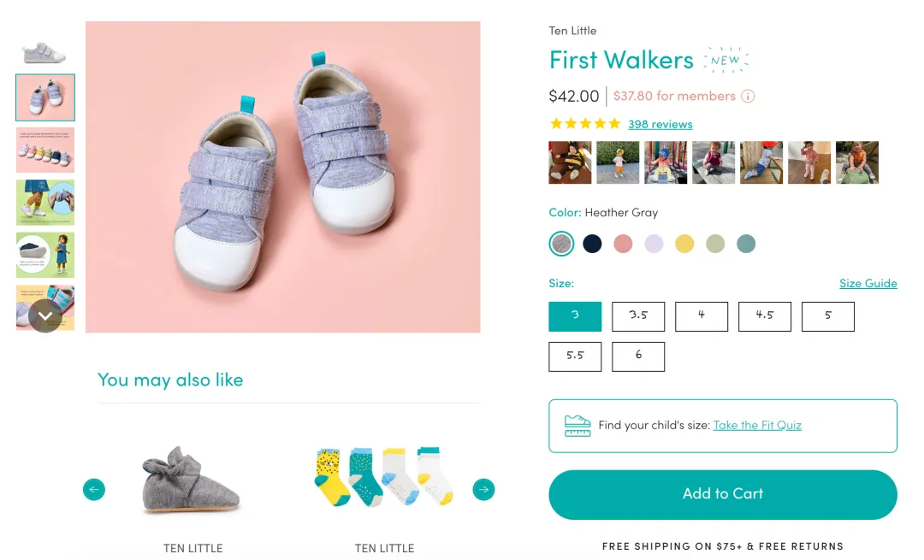Click the five-star rating icons
Viewport: 924px width, 560px height.
(585, 124)
